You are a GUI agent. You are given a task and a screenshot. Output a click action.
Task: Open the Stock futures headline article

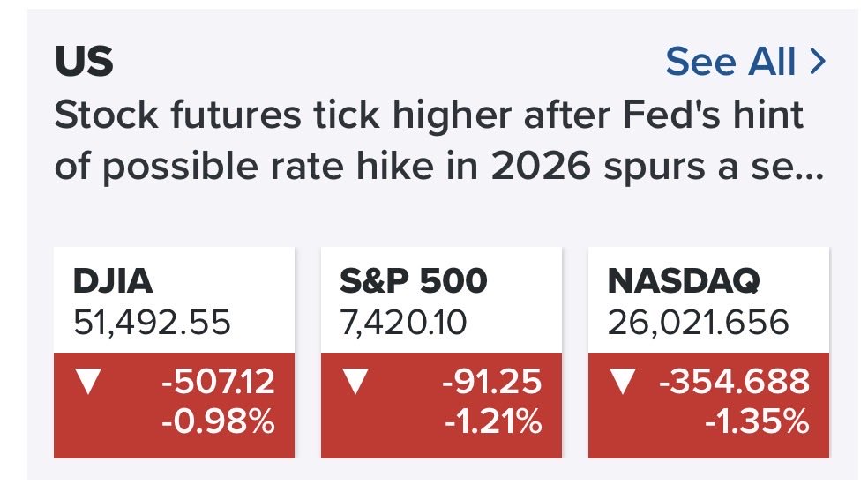click(439, 140)
